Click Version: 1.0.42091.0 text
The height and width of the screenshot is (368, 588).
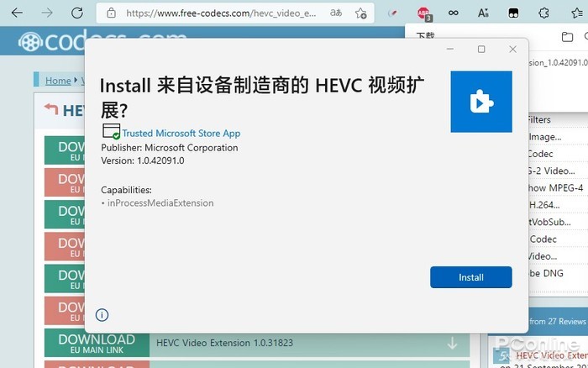click(x=143, y=160)
